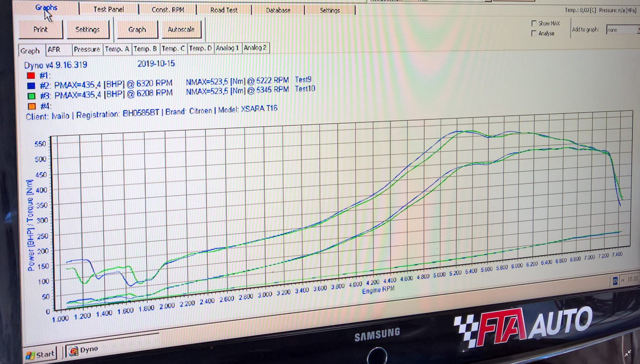
Task: Click the Settings button beside Print
Action: click(87, 29)
